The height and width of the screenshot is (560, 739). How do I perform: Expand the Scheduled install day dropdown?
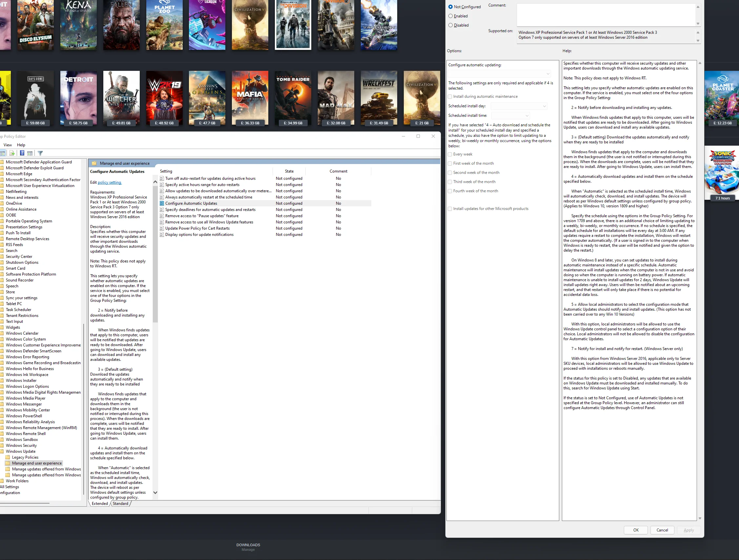[x=519, y=106]
